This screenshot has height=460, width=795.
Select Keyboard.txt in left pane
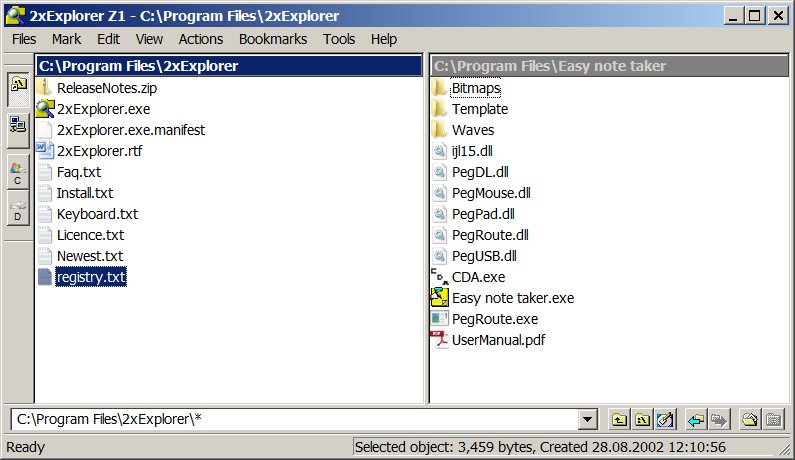click(97, 214)
